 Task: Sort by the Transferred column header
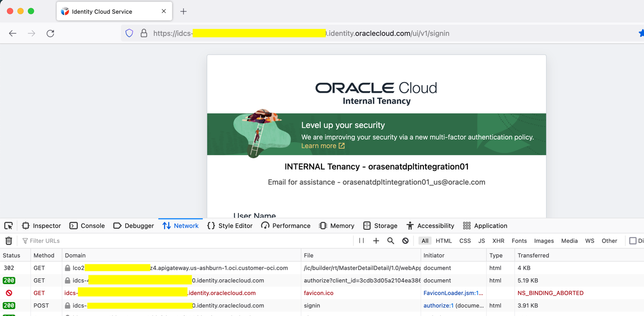point(579,255)
